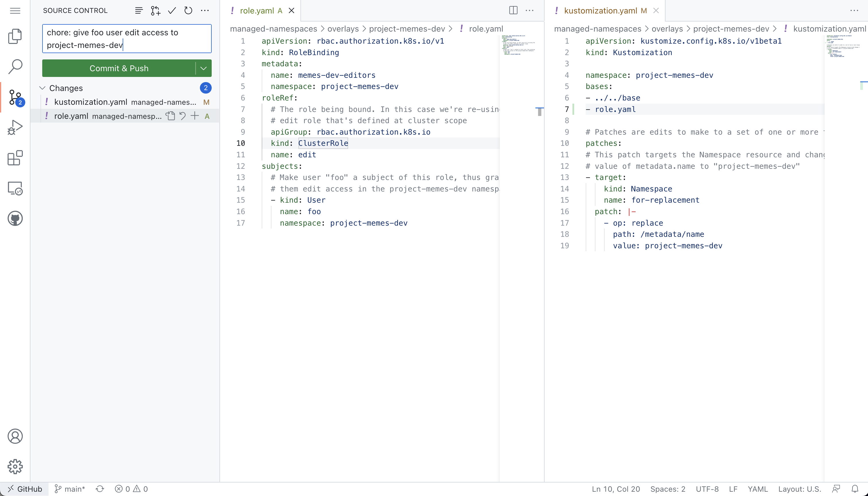Open the More Actions menu icon in Source Control
Screen dimensions: 868x496
coord(205,11)
